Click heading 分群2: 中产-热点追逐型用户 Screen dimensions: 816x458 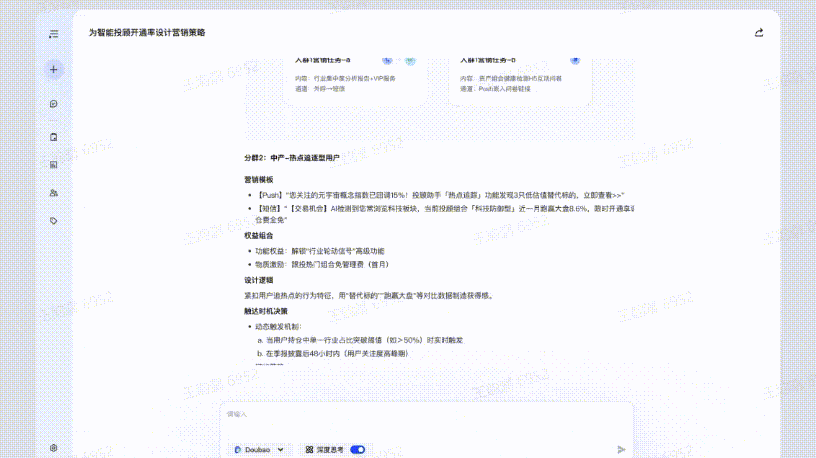pyautogui.click(x=292, y=158)
